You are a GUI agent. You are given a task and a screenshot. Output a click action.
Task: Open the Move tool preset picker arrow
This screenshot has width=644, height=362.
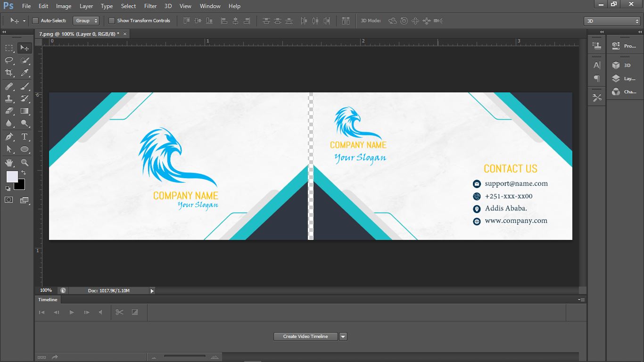(24, 21)
